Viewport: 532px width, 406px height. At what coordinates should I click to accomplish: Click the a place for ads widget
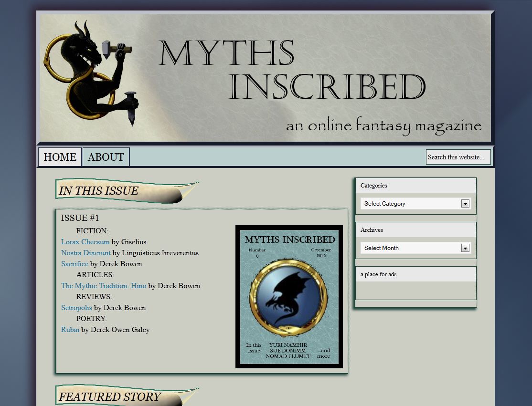click(x=415, y=274)
